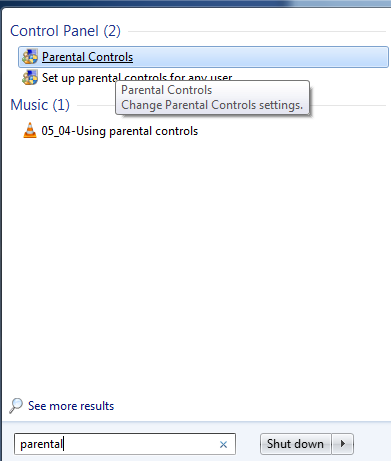
Task: Click the underlined Parental Controls result text
Action: click(x=87, y=57)
